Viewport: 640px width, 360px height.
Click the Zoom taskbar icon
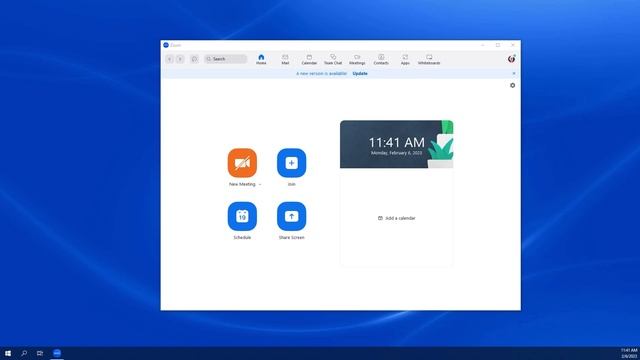pyautogui.click(x=57, y=353)
